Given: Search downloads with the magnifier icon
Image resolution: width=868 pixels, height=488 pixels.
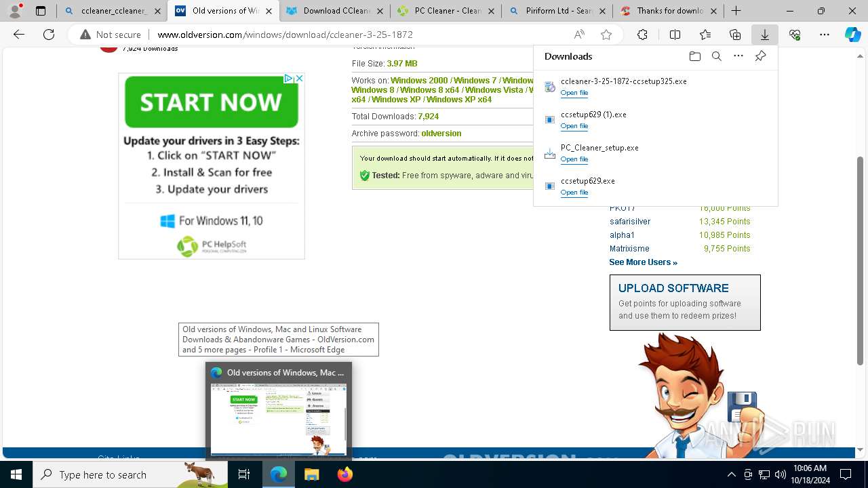Looking at the screenshot, I should (716, 56).
